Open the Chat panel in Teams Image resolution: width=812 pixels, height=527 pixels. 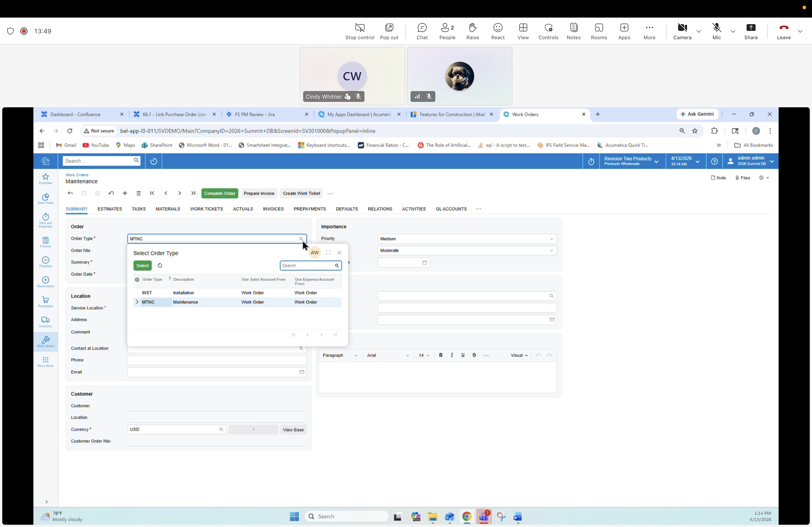pyautogui.click(x=422, y=31)
